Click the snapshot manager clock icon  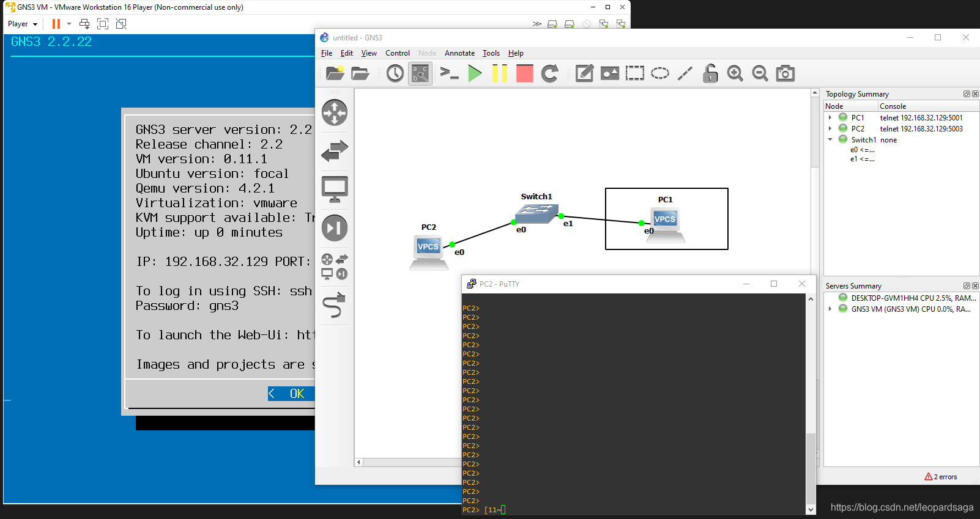[395, 73]
